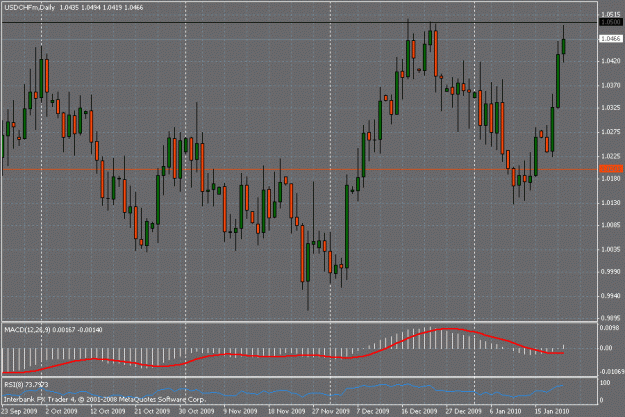The height and width of the screenshot is (417, 625).
Task: Click the 27 Nov 2009 date label
Action: (331, 411)
